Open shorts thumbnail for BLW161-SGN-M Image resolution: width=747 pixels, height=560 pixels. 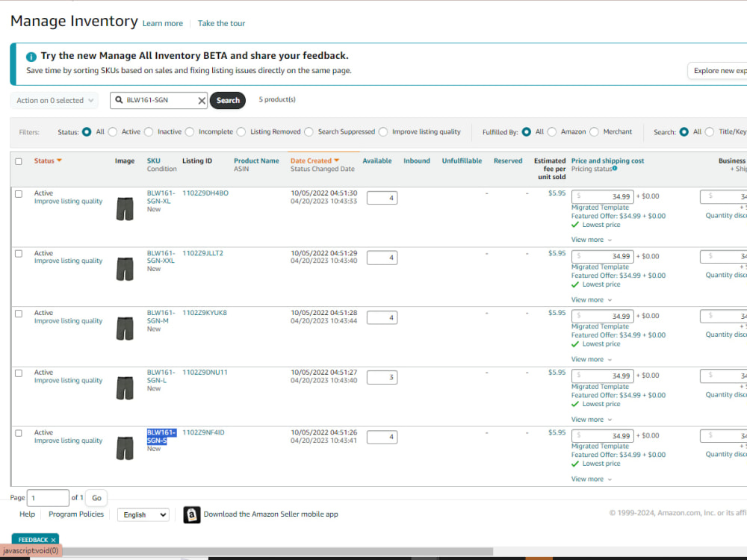125,328
